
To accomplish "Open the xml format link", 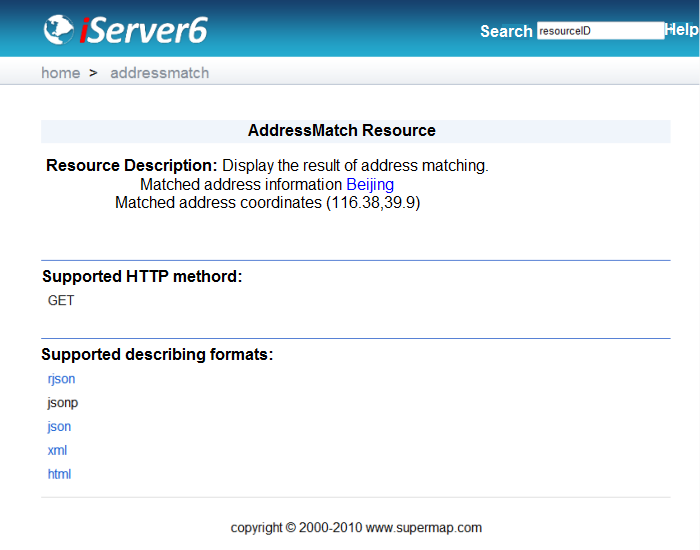I will point(57,451).
